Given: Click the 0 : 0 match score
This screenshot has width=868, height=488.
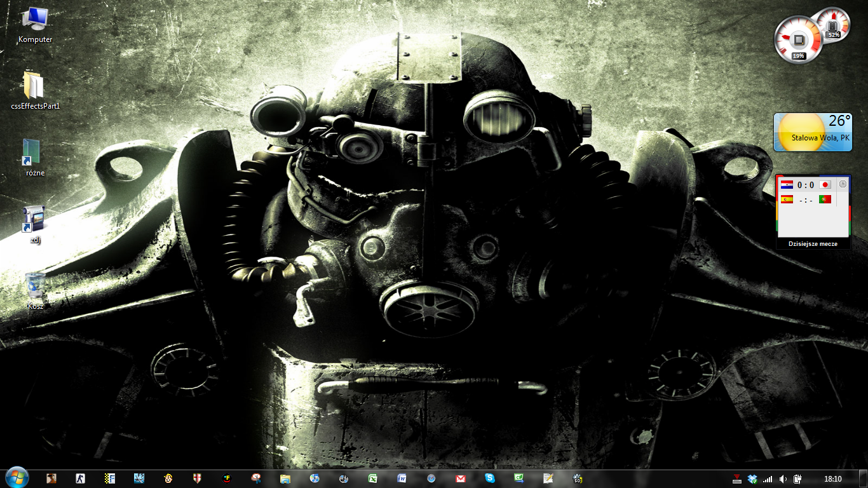Looking at the screenshot, I should click(805, 186).
